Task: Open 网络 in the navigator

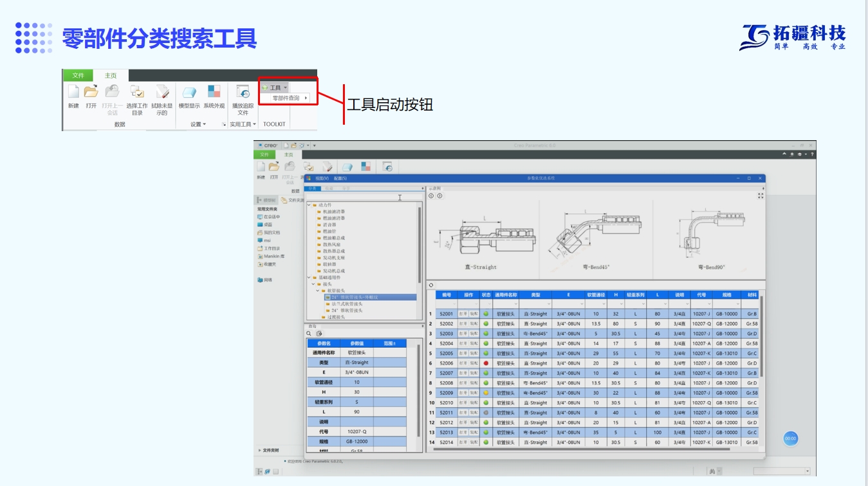Action: pyautogui.click(x=264, y=280)
